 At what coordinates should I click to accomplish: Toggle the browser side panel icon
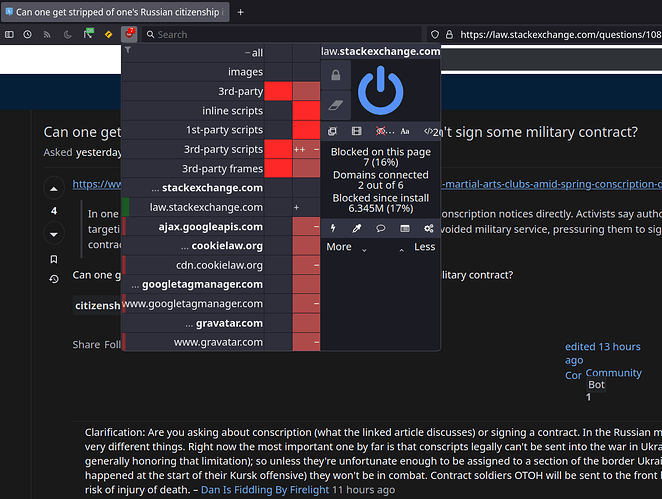click(9, 35)
